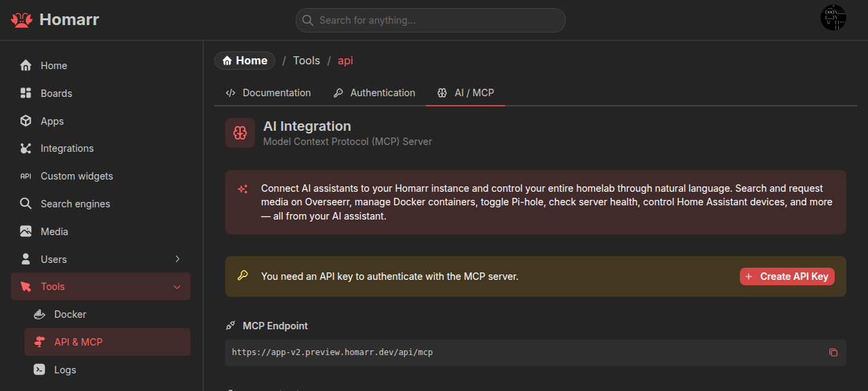Viewport: 868px width, 391px height.
Task: Click the Integrations plug icon
Action: pos(26,148)
